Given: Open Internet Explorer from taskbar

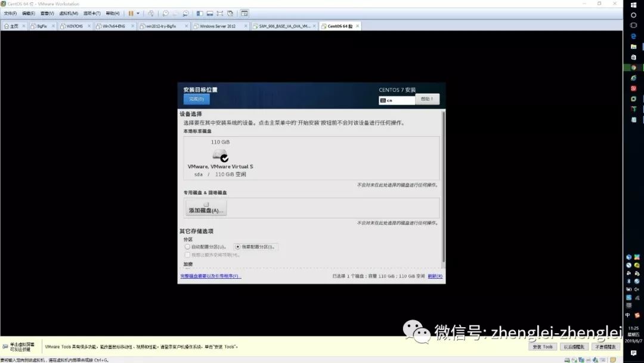Looking at the screenshot, I should (633, 78).
